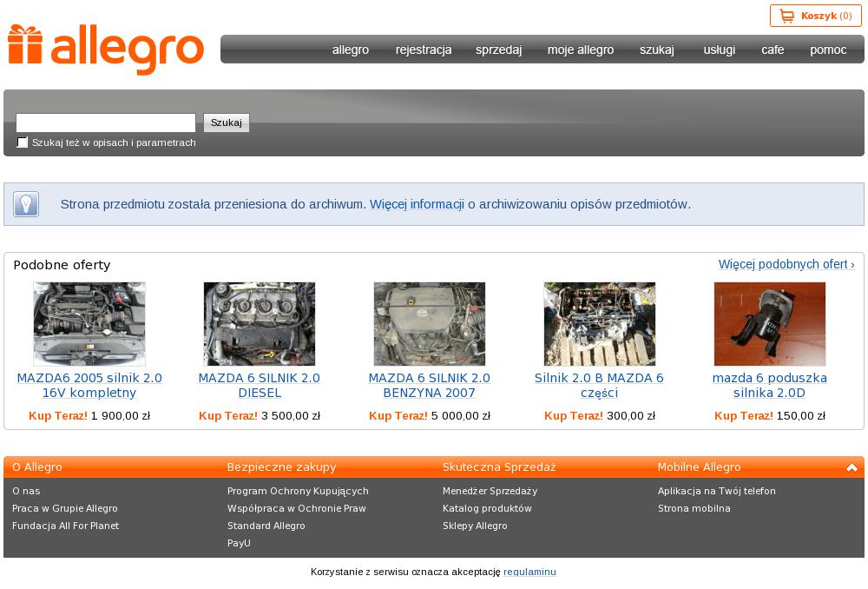Open Menedżer Sprzedaży link
868x589 pixels.
coord(490,491)
